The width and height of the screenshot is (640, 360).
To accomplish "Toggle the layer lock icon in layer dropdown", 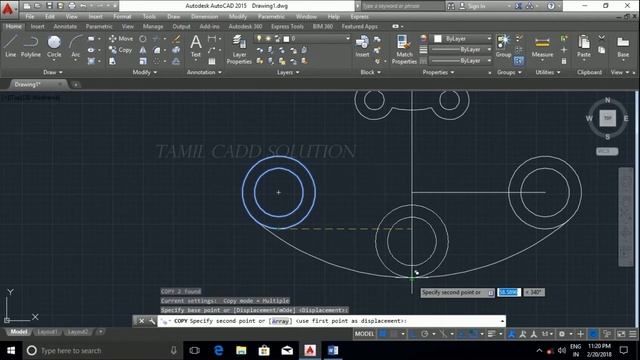I will pos(278,38).
